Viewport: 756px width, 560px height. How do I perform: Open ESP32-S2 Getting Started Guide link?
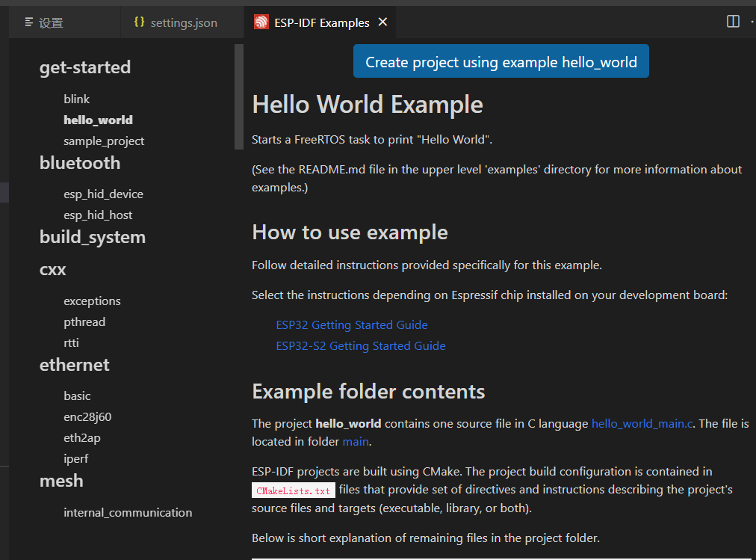pyautogui.click(x=361, y=346)
